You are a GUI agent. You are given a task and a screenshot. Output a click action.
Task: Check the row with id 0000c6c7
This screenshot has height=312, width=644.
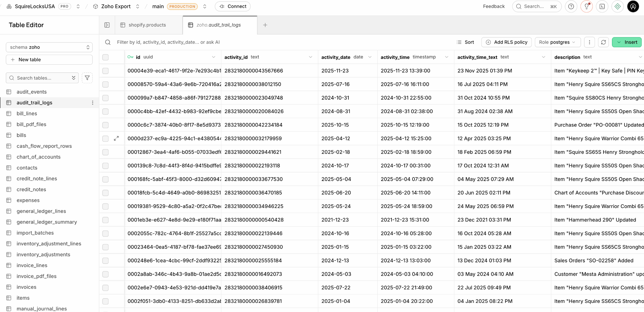coord(105,125)
